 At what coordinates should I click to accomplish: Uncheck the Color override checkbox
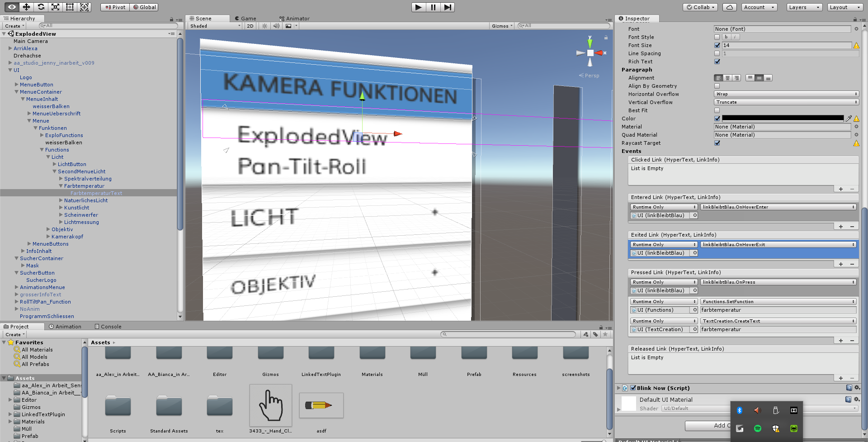coord(717,119)
